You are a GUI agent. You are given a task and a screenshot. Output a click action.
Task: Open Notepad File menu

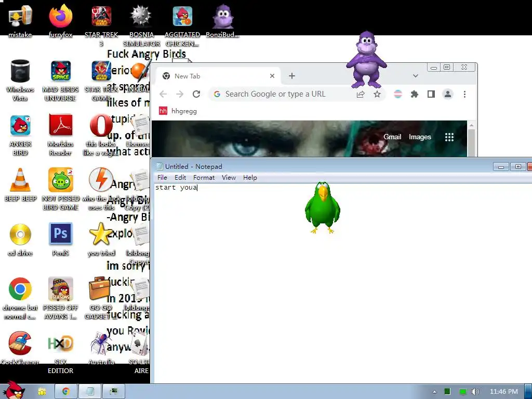[162, 178]
